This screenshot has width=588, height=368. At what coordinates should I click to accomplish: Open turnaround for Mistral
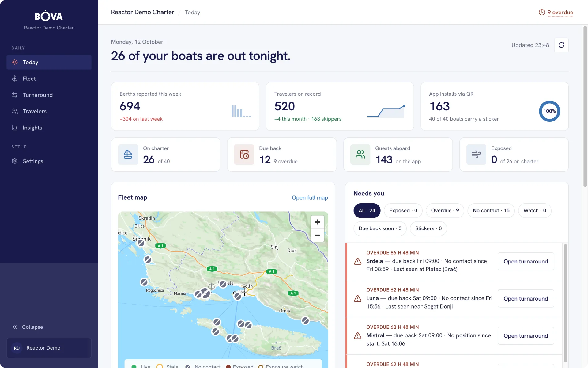tap(526, 336)
